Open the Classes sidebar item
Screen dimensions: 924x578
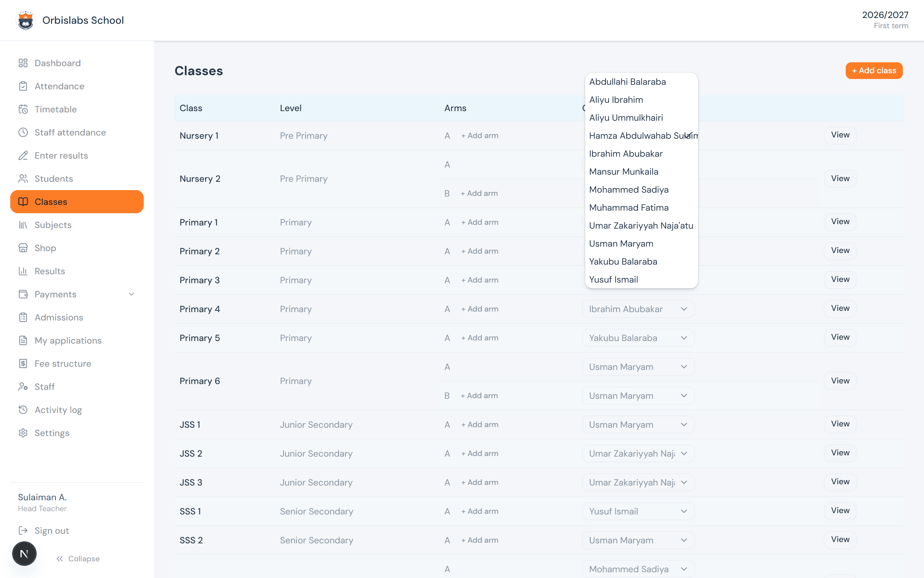[77, 202]
